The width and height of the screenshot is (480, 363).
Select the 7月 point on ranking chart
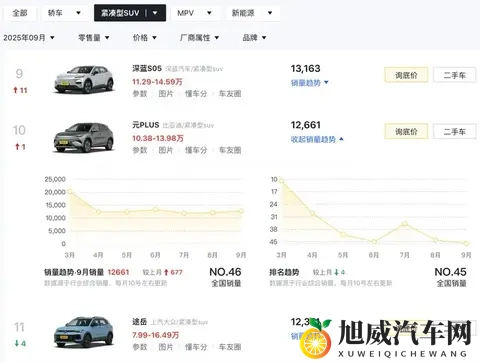pyautogui.click(x=405, y=224)
